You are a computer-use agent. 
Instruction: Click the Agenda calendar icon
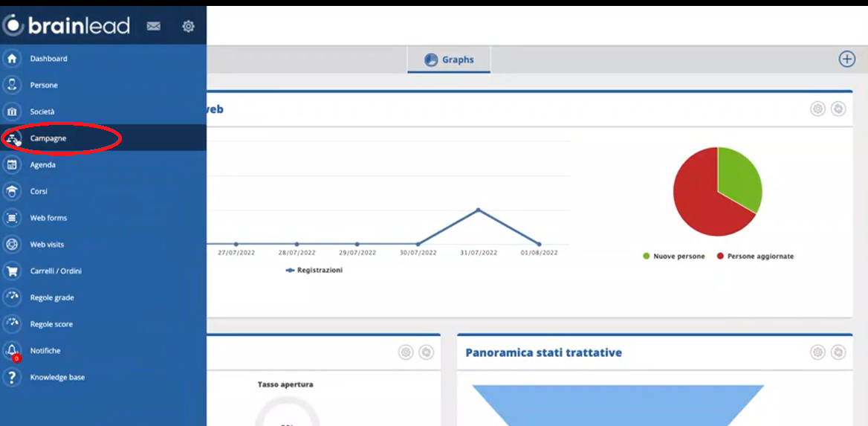coord(12,164)
